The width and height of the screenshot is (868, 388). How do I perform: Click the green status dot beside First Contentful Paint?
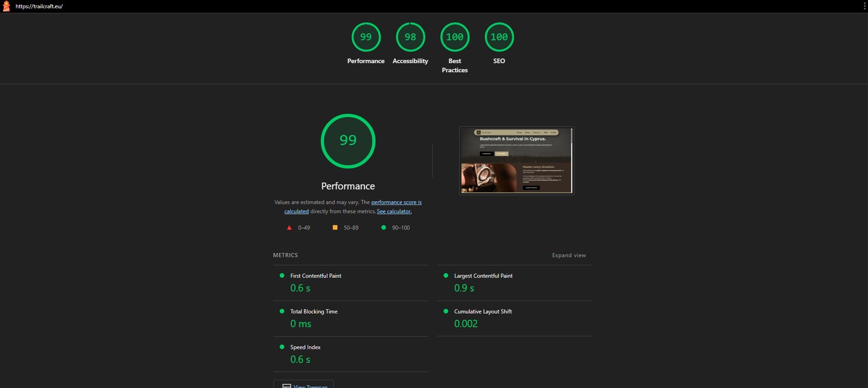pos(282,275)
